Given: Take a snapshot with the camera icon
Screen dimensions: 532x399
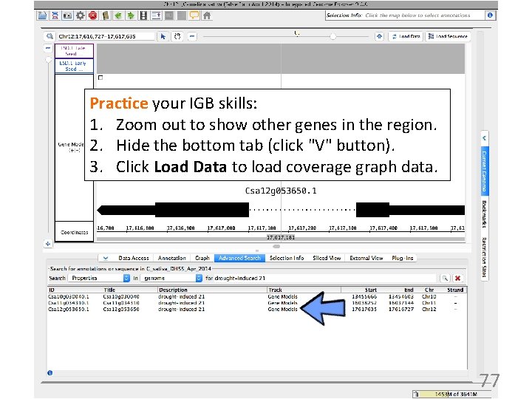Looking at the screenshot, I should click(67, 16).
